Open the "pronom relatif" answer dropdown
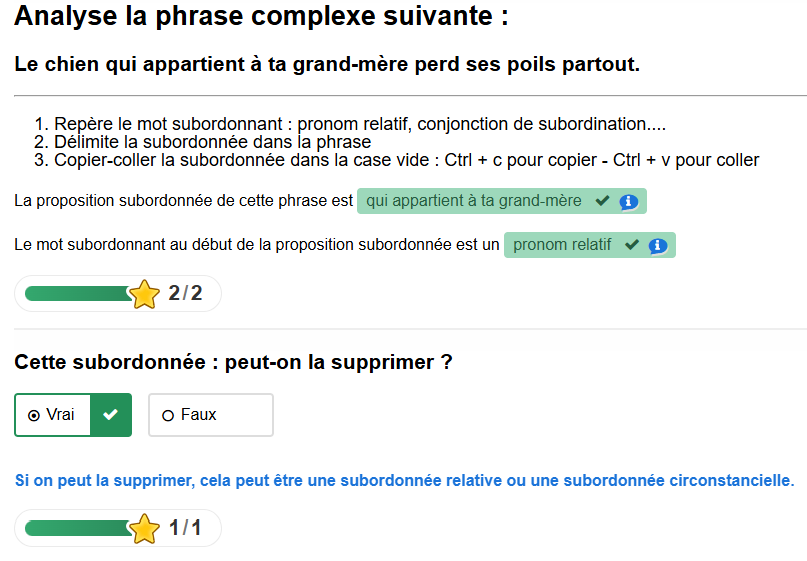 (x=562, y=245)
